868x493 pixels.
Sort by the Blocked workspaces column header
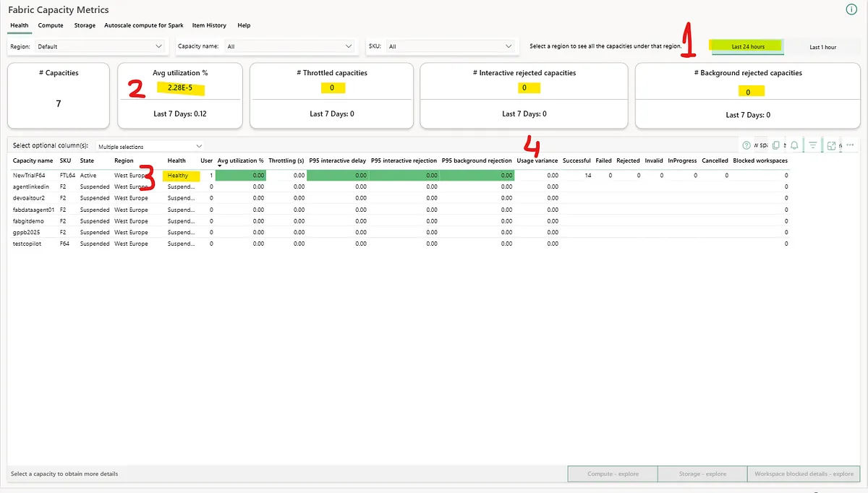pyautogui.click(x=760, y=160)
